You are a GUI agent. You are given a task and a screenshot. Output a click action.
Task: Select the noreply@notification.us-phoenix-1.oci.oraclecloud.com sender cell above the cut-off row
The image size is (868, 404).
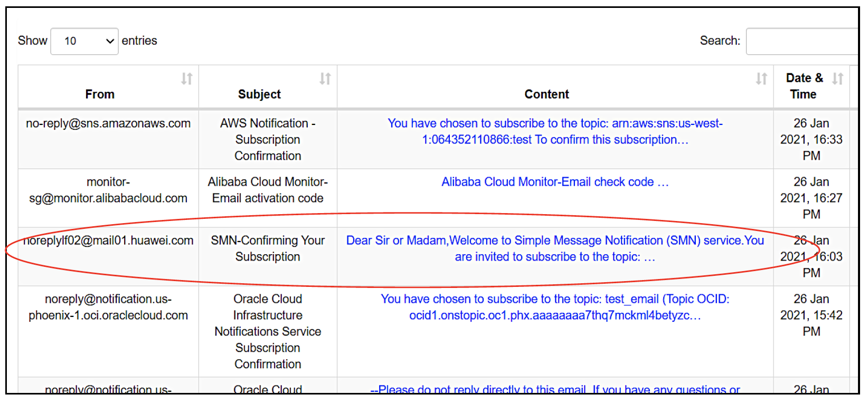tap(108, 331)
